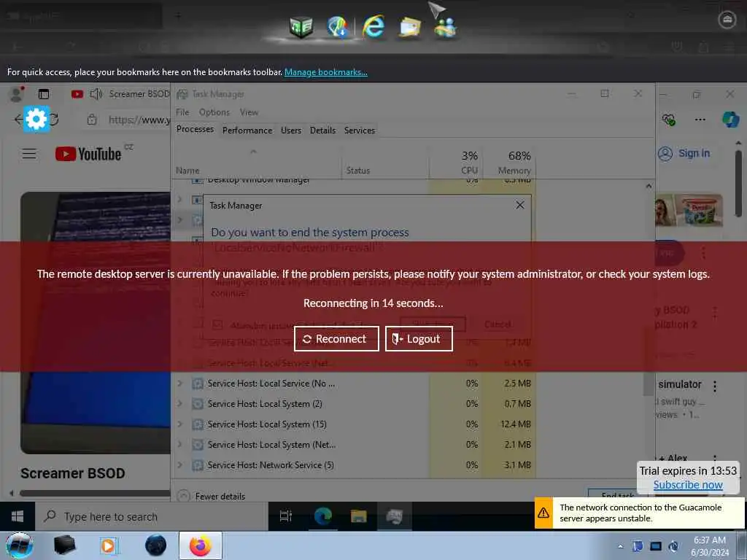747x560 pixels.
Task: Open Edge three-dot settings menu
Action: coord(700,120)
